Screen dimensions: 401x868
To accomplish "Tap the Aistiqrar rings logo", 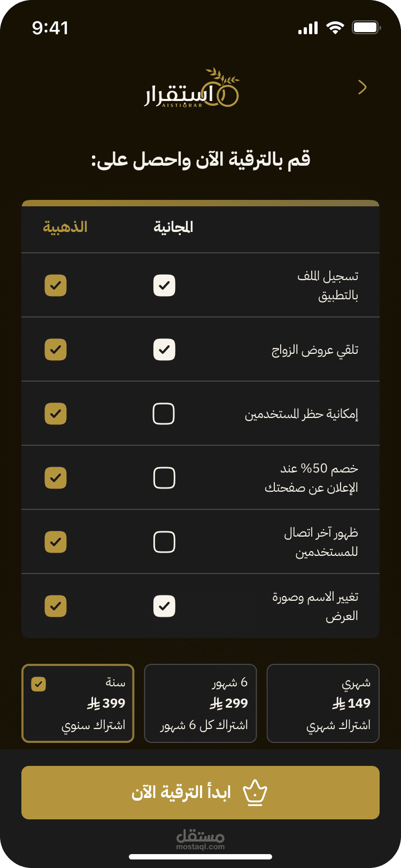I will (x=191, y=89).
